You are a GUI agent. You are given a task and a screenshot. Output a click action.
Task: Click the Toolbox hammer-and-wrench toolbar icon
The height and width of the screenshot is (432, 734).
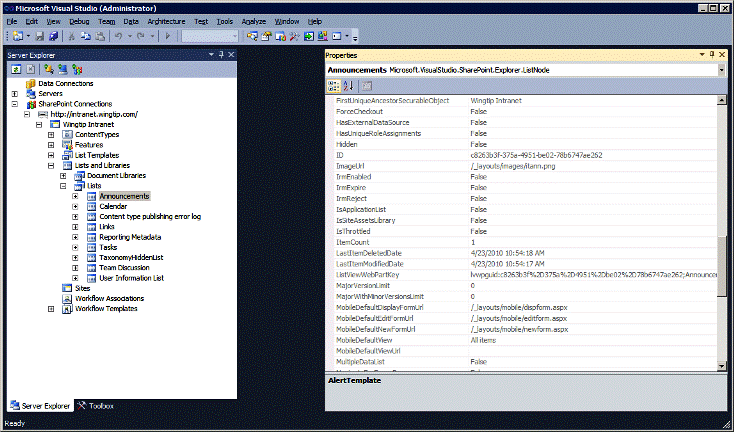[x=294, y=36]
